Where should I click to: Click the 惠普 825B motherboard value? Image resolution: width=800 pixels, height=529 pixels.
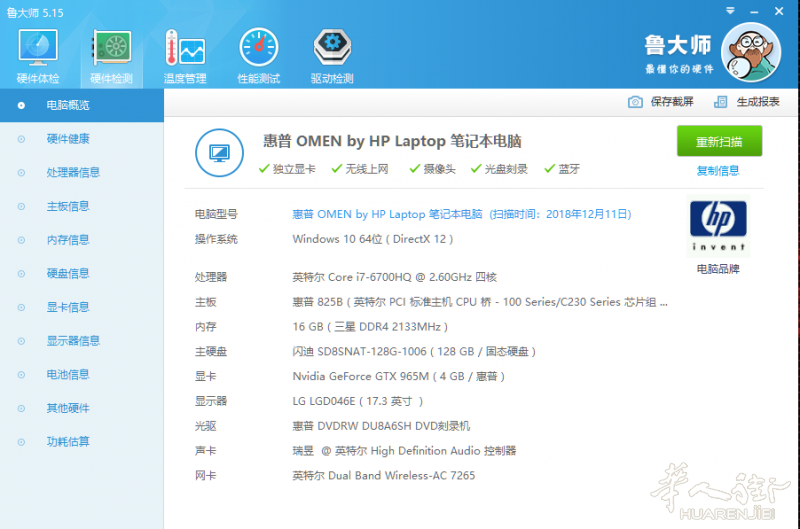click(480, 302)
